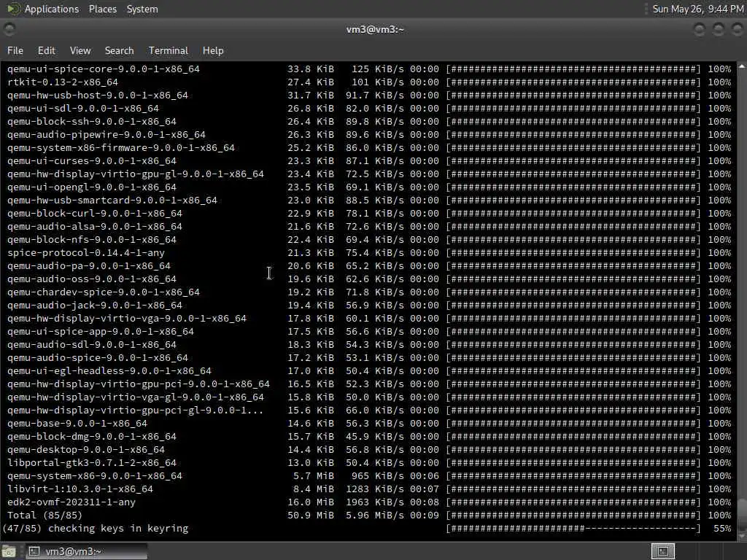The width and height of the screenshot is (747, 560).
Task: Select qemu-audio-spice-9.0.0-1-x86_64 text
Action: [98, 358]
